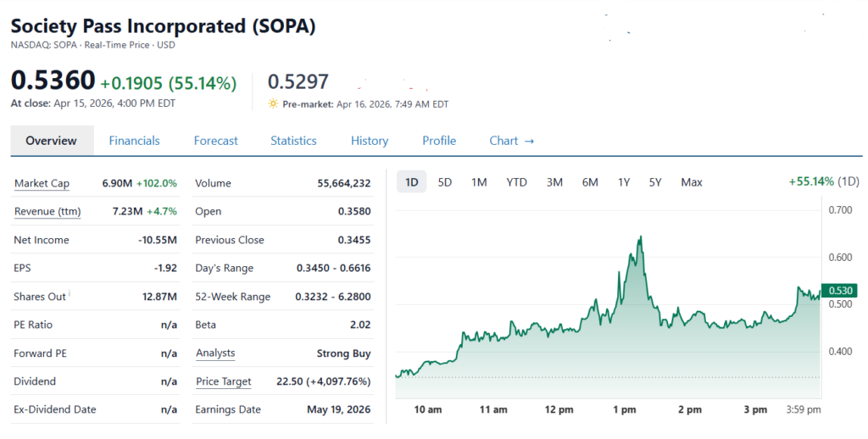Select the History tab

coord(370,141)
